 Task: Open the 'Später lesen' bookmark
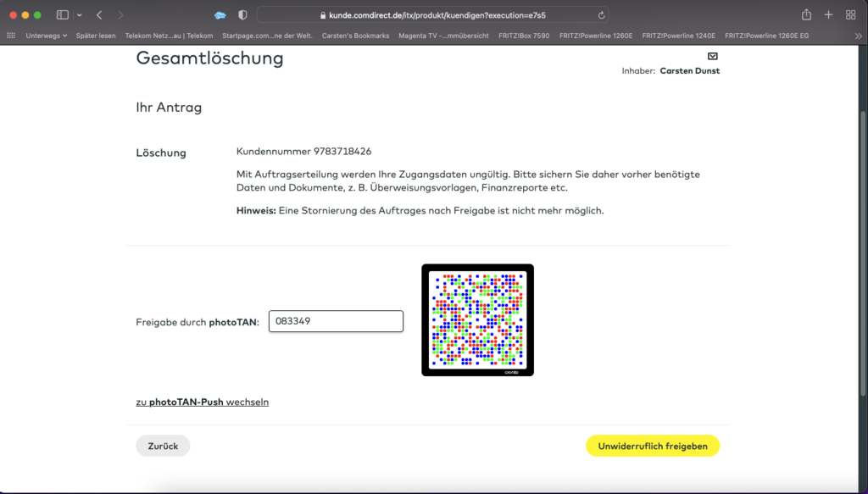96,36
